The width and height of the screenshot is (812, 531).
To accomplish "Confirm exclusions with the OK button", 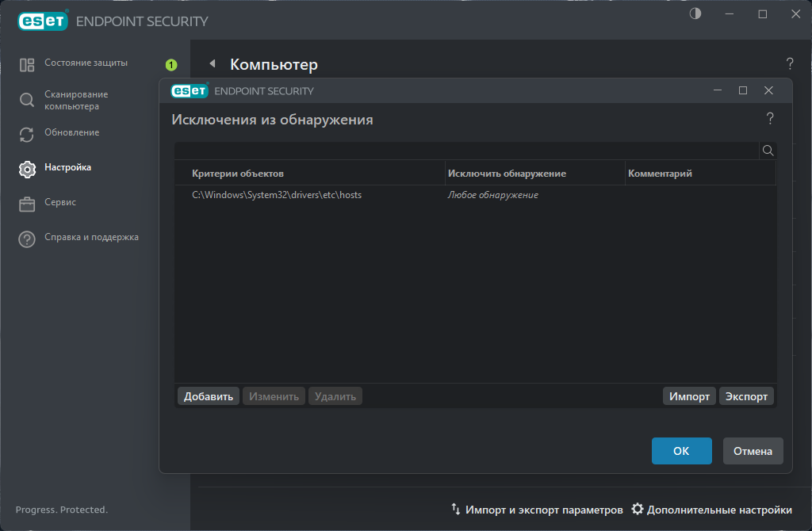I will click(681, 450).
